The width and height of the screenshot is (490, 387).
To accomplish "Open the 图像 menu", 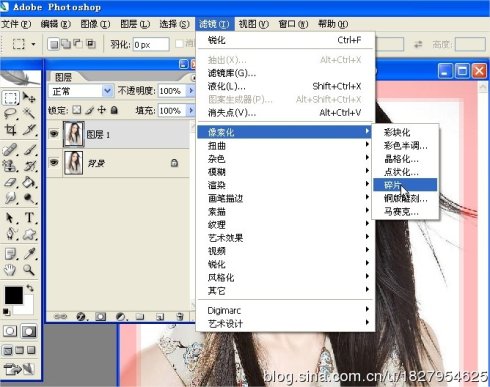I will coord(95,24).
